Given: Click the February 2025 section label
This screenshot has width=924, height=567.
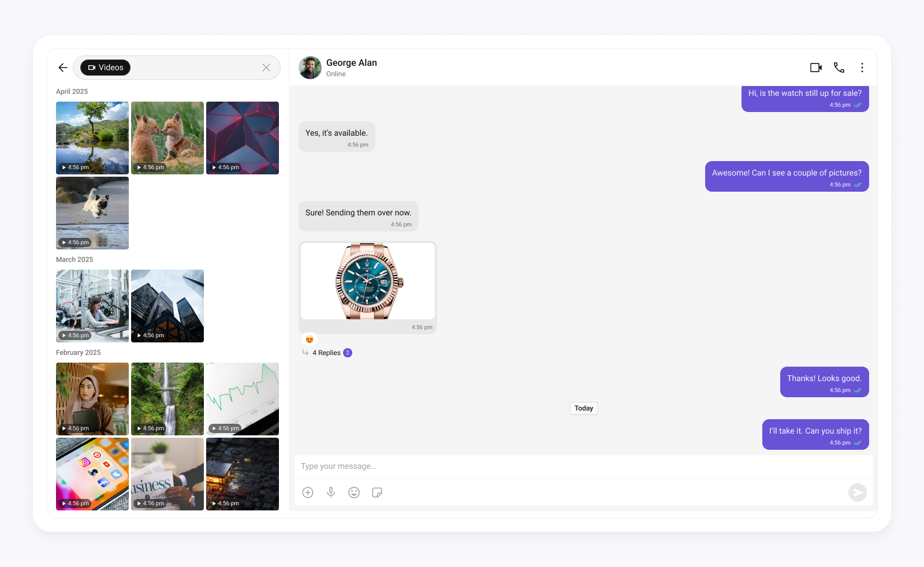Looking at the screenshot, I should pos(79,353).
